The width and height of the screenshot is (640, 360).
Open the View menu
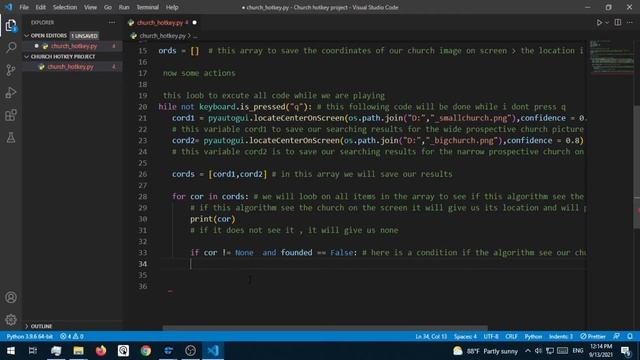(90, 7)
